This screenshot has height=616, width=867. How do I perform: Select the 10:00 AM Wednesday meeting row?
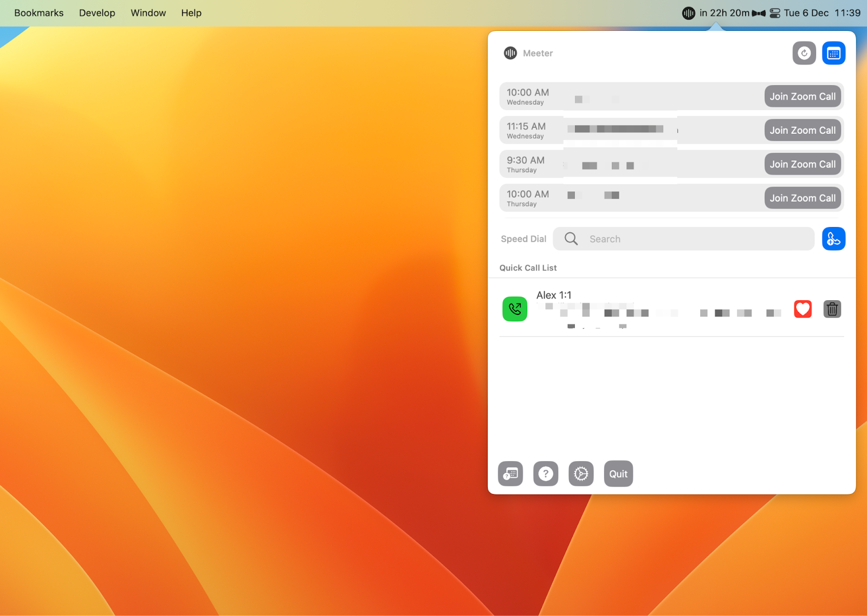(x=671, y=96)
